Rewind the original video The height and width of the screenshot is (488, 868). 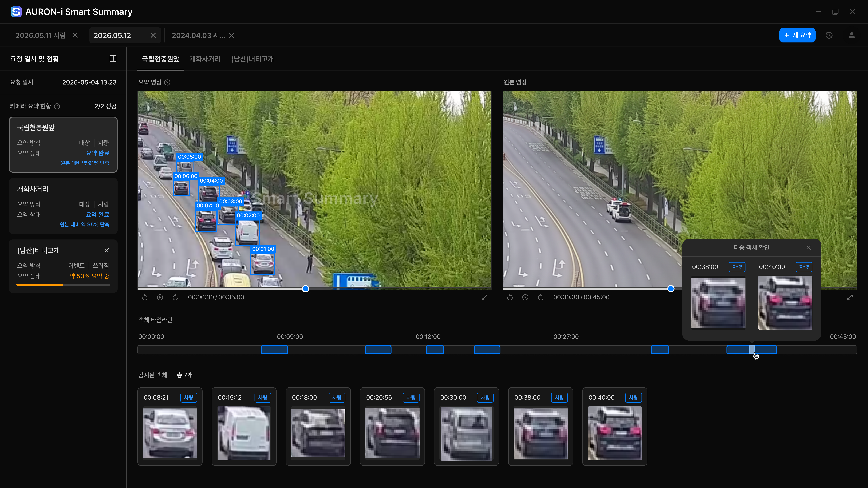(510, 297)
